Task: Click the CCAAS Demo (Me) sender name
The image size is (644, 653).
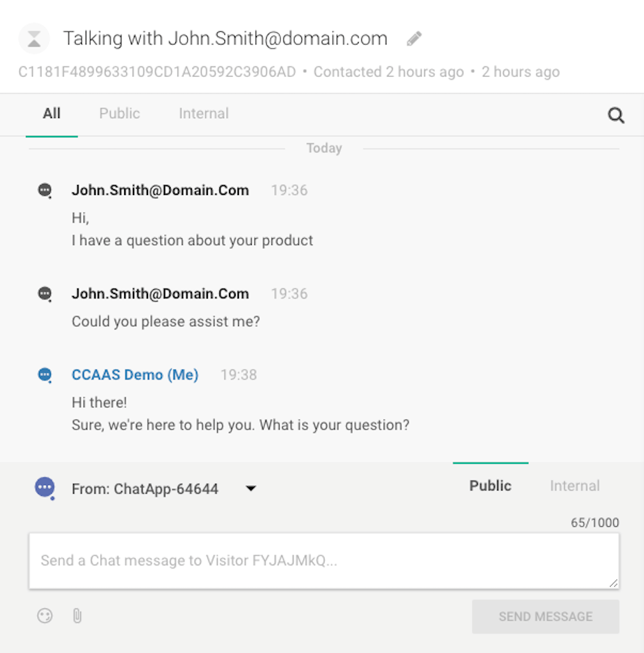Action: [x=135, y=375]
